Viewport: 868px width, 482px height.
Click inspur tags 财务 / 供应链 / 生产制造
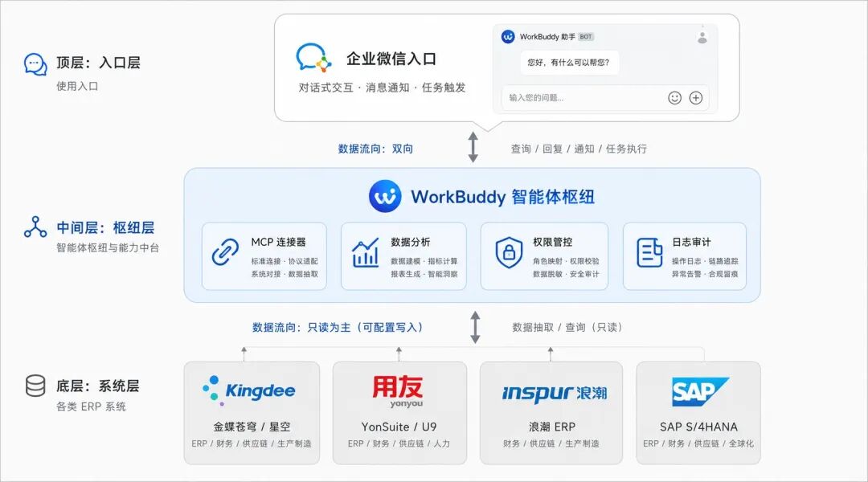551,443
